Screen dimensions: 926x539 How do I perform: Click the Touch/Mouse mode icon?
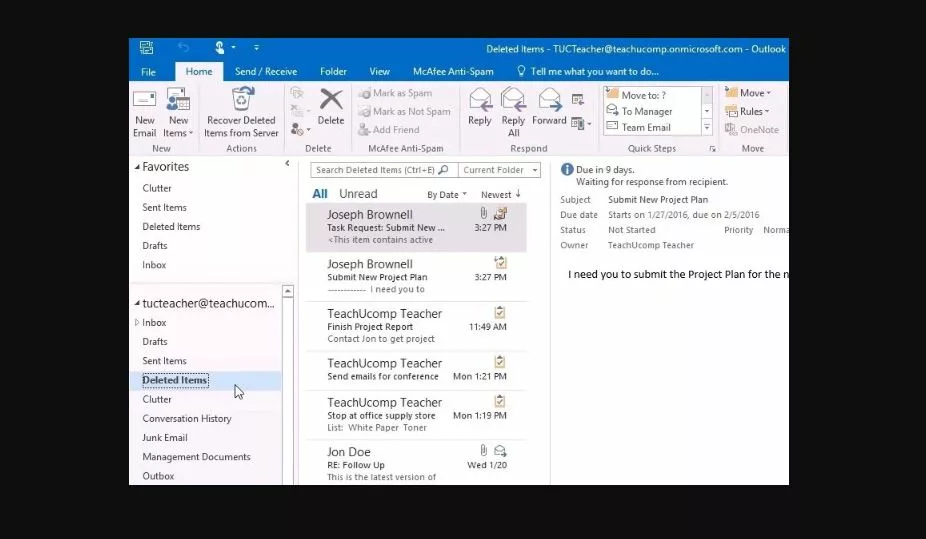[220, 47]
